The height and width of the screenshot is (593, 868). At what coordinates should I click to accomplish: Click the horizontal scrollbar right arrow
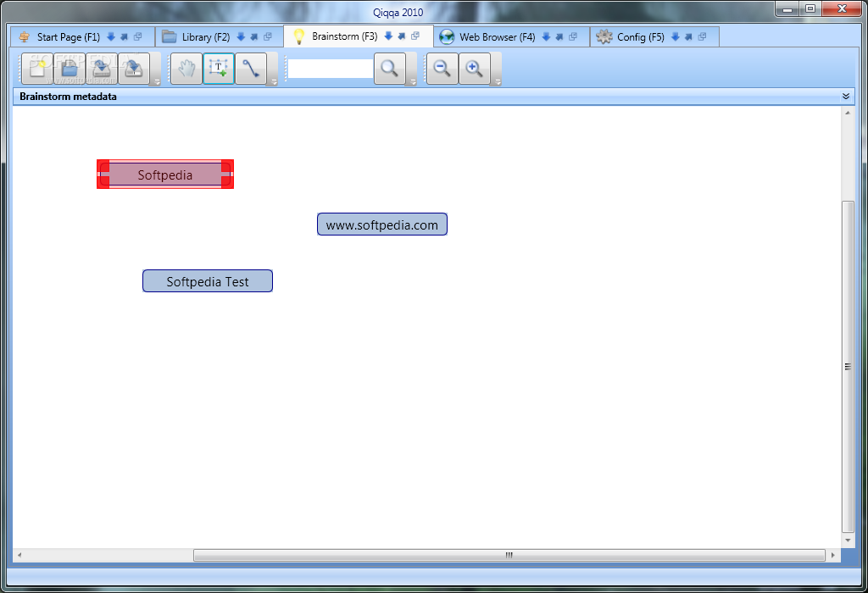tap(832, 555)
